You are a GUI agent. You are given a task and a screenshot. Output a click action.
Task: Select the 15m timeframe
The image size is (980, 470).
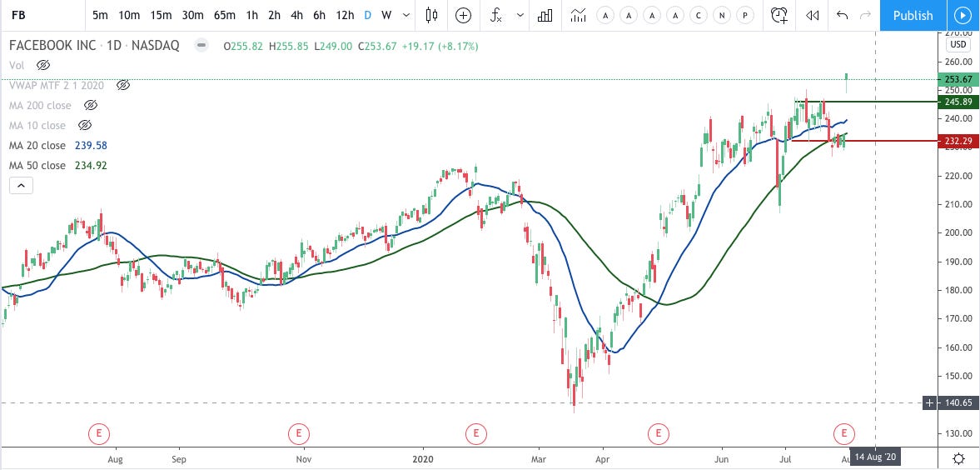pos(161,16)
